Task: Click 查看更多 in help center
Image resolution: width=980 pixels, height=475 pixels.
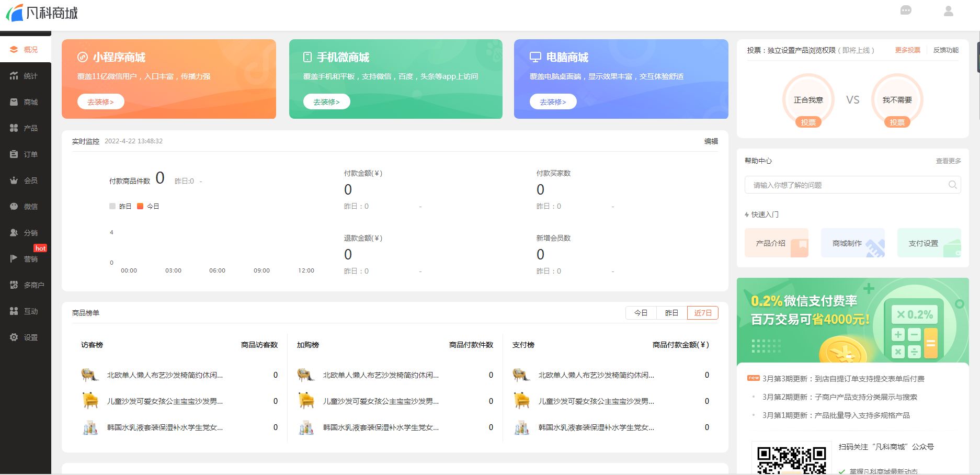Action: 948,161
